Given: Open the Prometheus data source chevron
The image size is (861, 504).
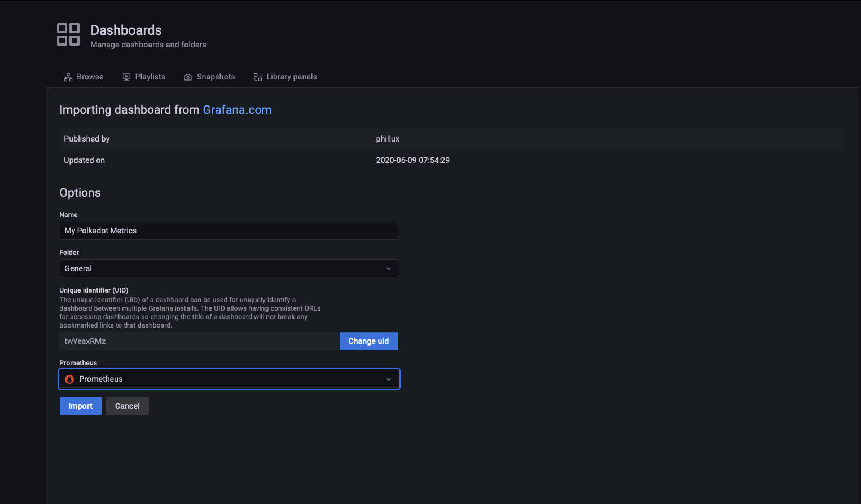Looking at the screenshot, I should 388,379.
